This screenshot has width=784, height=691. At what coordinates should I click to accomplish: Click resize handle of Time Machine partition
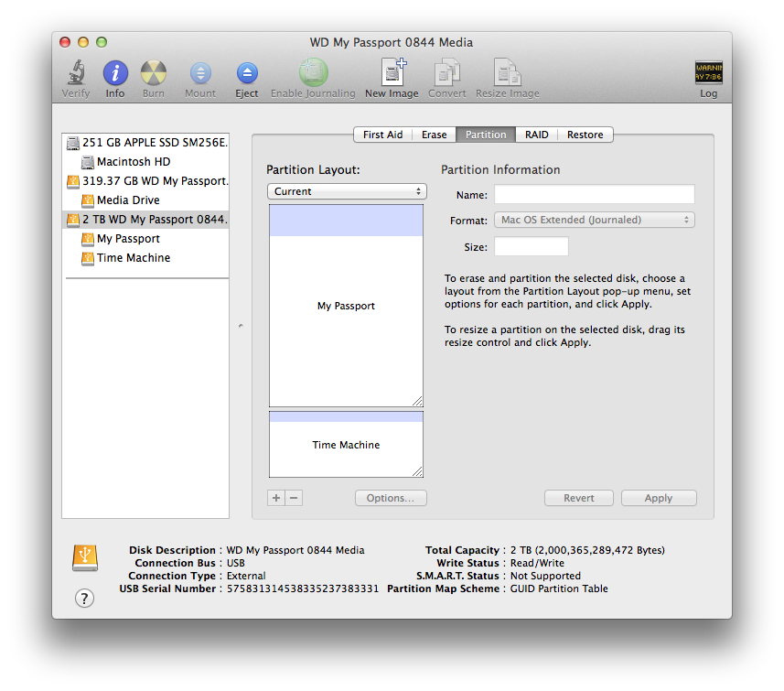click(417, 471)
